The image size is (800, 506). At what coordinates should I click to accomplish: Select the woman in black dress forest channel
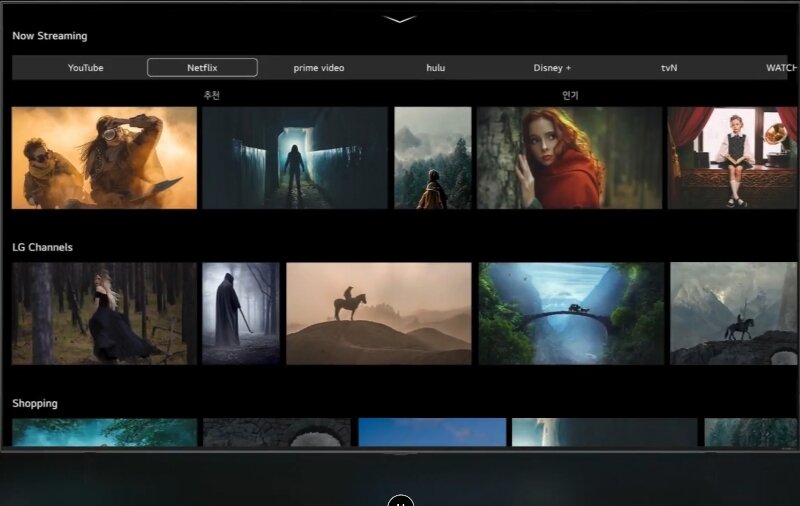point(104,314)
